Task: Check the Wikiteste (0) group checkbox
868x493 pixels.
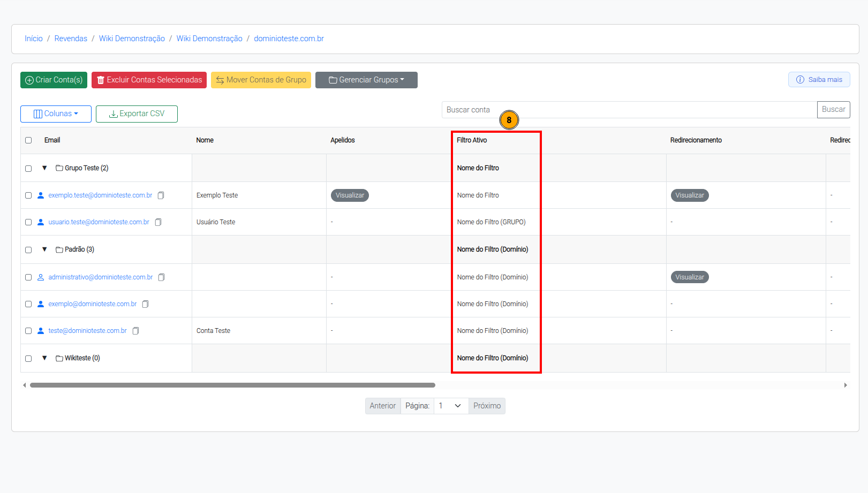Action: tap(28, 359)
